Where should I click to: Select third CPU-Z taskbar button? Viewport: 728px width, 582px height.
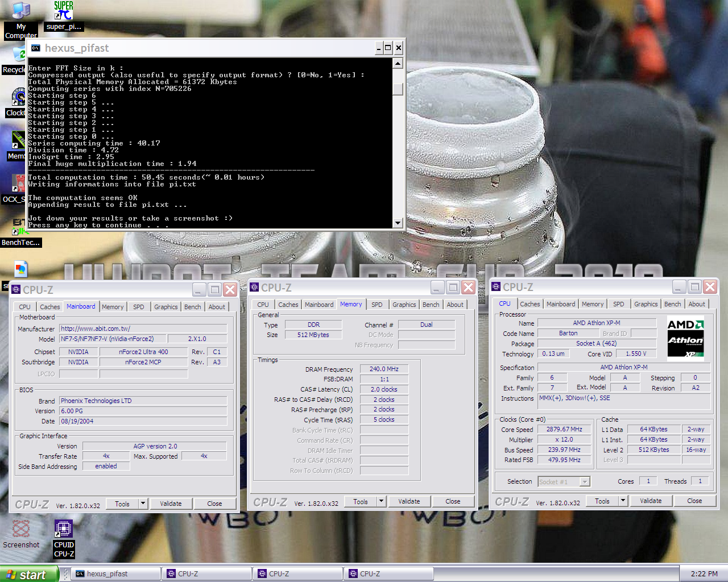coord(390,574)
